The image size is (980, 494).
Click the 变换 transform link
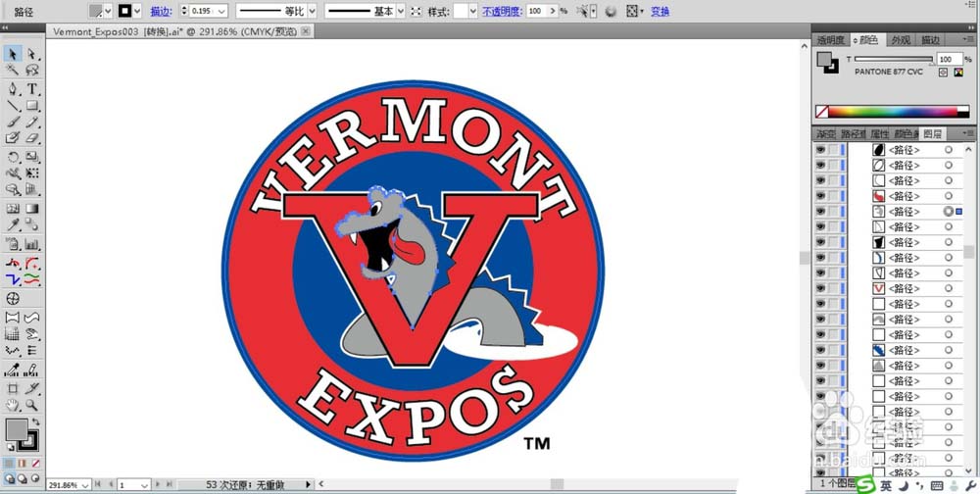point(660,11)
